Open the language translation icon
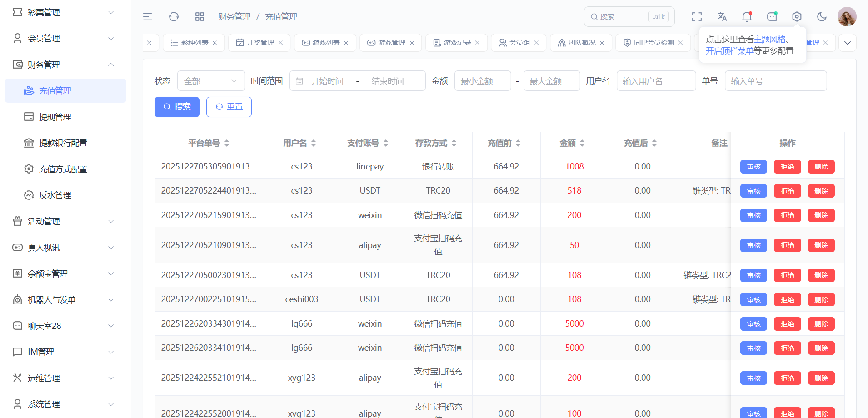This screenshot has width=868, height=418. 722,17
